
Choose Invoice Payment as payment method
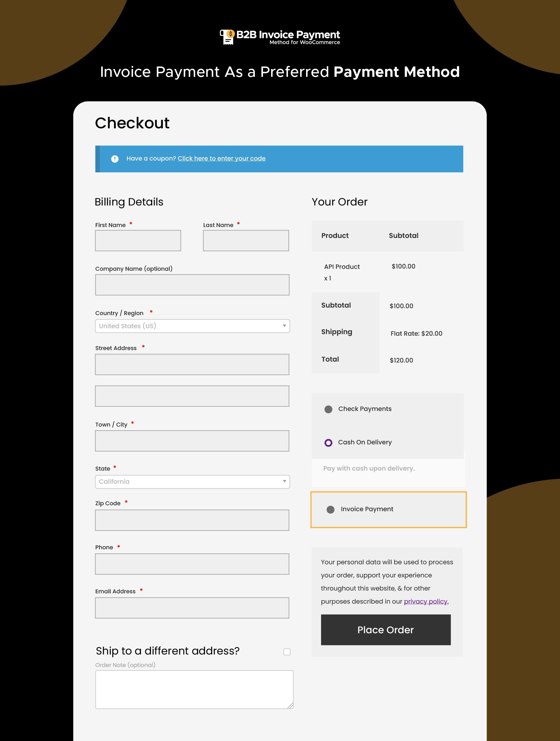[330, 509]
